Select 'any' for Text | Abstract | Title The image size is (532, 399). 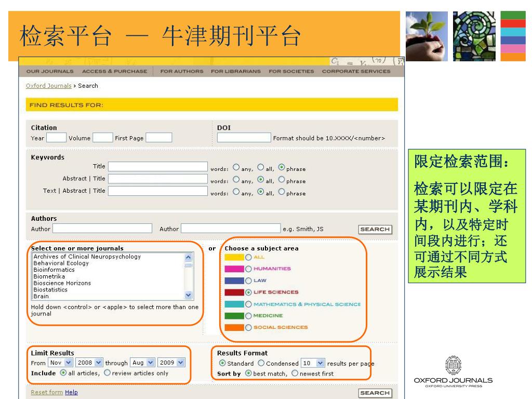pos(236,192)
